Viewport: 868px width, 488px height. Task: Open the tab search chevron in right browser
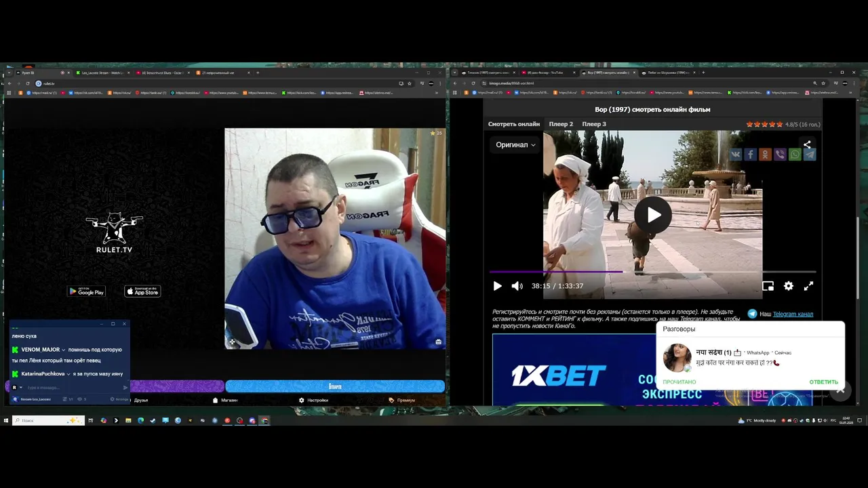(x=454, y=73)
